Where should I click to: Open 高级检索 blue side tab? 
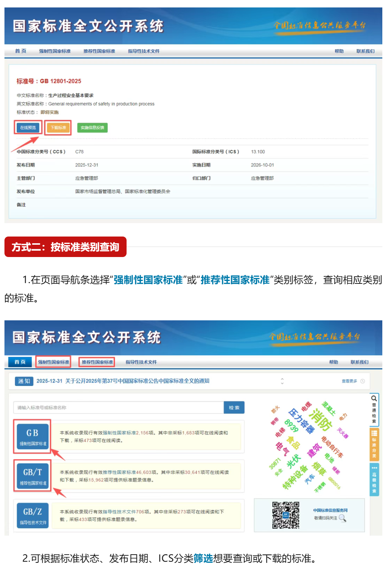374,479
